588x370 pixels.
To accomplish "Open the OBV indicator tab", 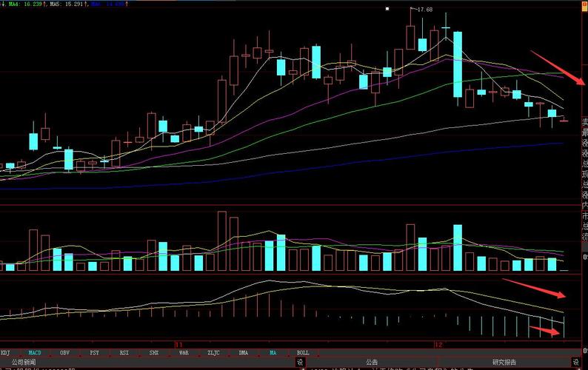I will click(x=64, y=353).
